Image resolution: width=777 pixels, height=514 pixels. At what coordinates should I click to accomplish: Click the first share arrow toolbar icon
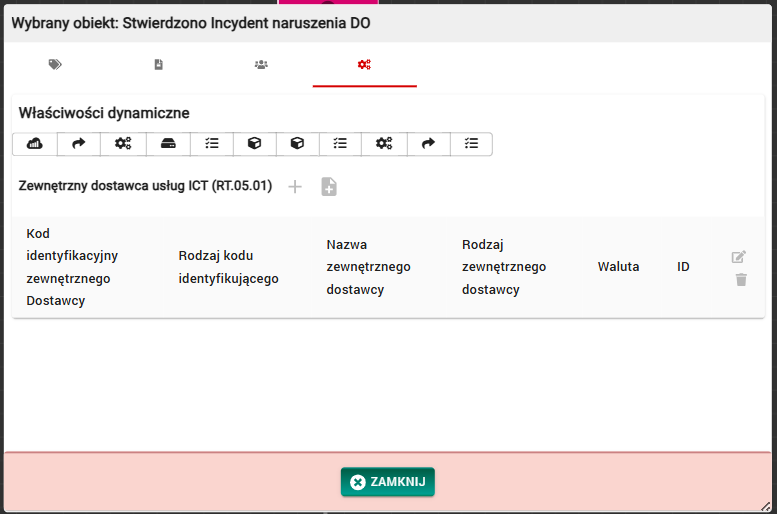click(x=78, y=144)
